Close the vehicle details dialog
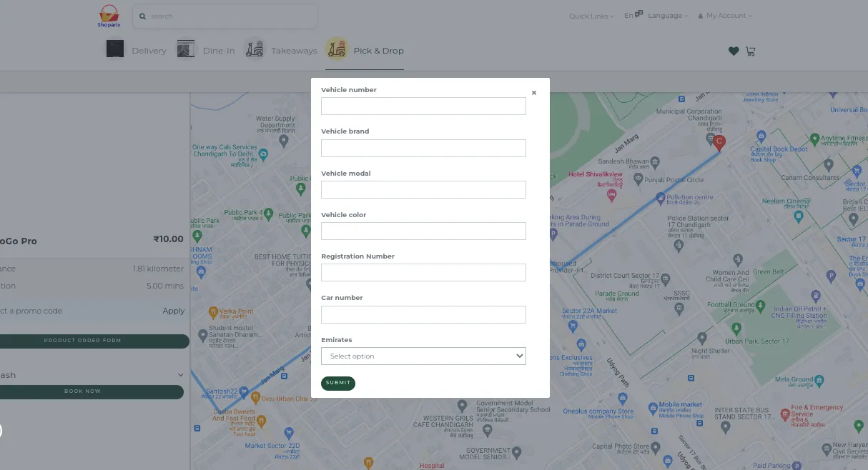The width and height of the screenshot is (868, 470). [534, 93]
